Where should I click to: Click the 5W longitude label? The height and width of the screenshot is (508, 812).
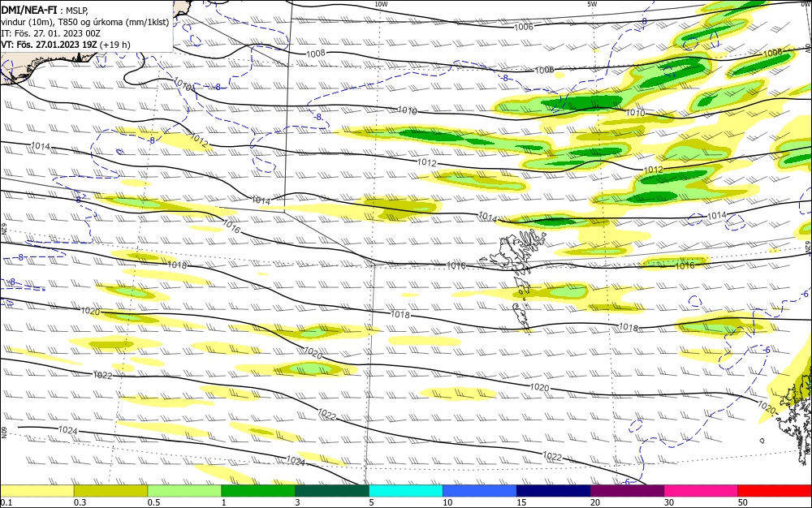pos(592,4)
